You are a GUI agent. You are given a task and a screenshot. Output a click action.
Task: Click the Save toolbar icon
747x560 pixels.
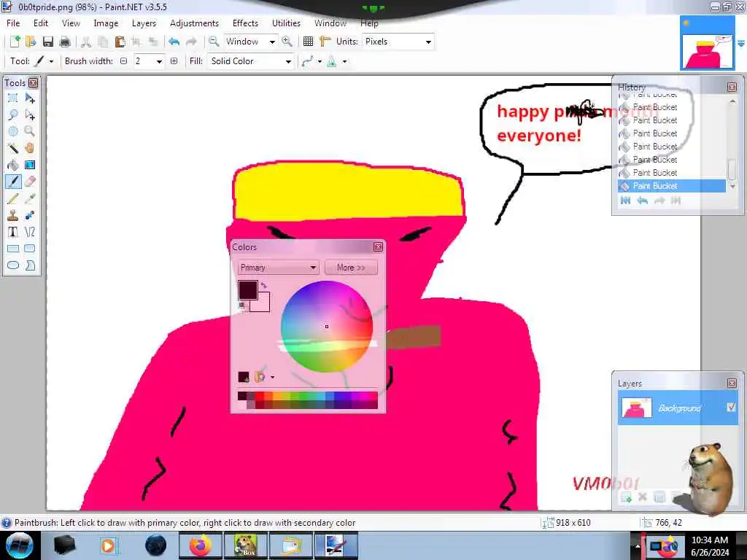pyautogui.click(x=47, y=42)
